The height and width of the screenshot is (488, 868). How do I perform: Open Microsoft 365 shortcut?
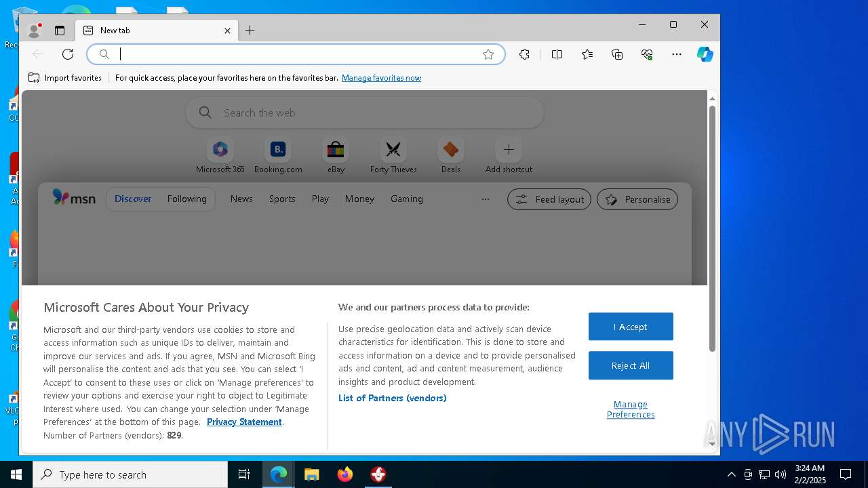tap(220, 156)
